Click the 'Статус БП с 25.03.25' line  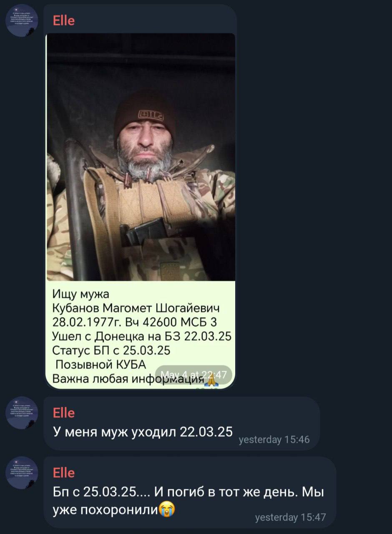pos(111,350)
